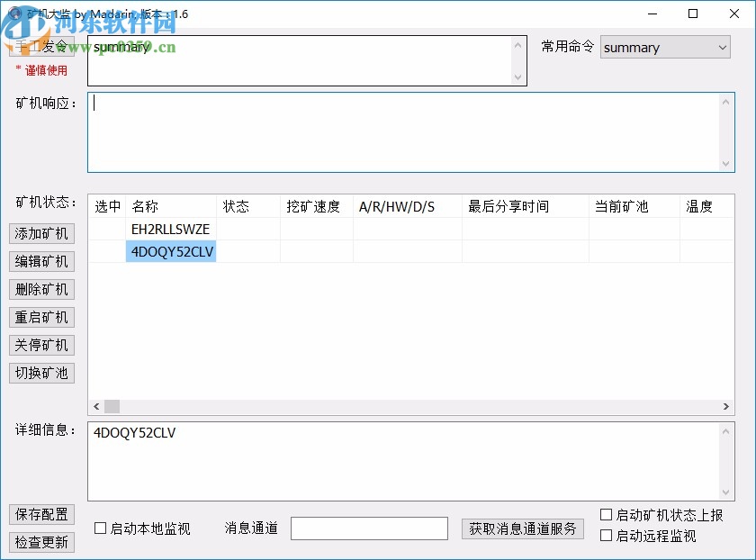The height and width of the screenshot is (560, 756).
Task: Save settings using 保存配置
Action: click(x=41, y=514)
